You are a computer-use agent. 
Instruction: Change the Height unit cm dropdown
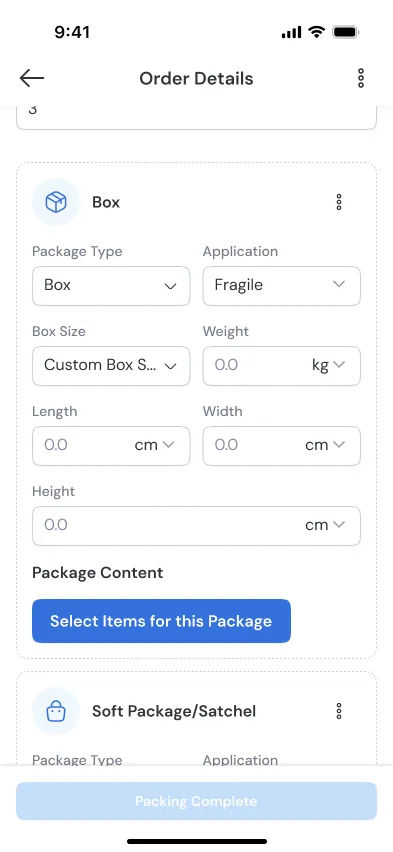[x=325, y=525]
